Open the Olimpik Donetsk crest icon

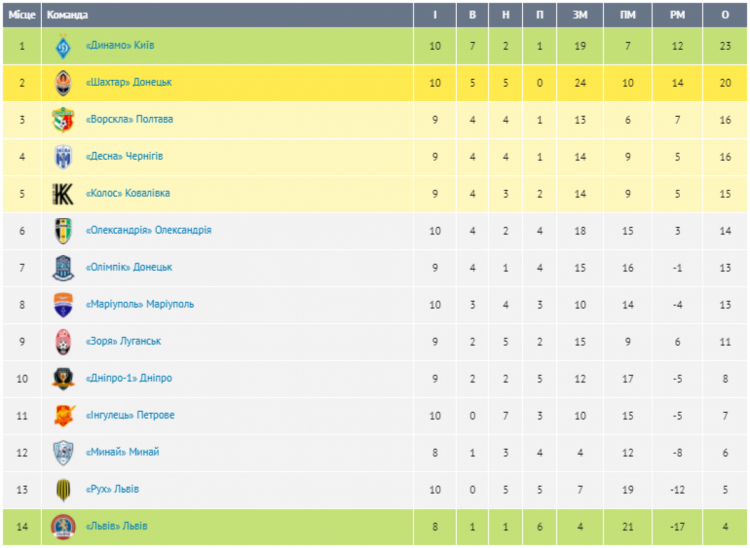click(63, 268)
